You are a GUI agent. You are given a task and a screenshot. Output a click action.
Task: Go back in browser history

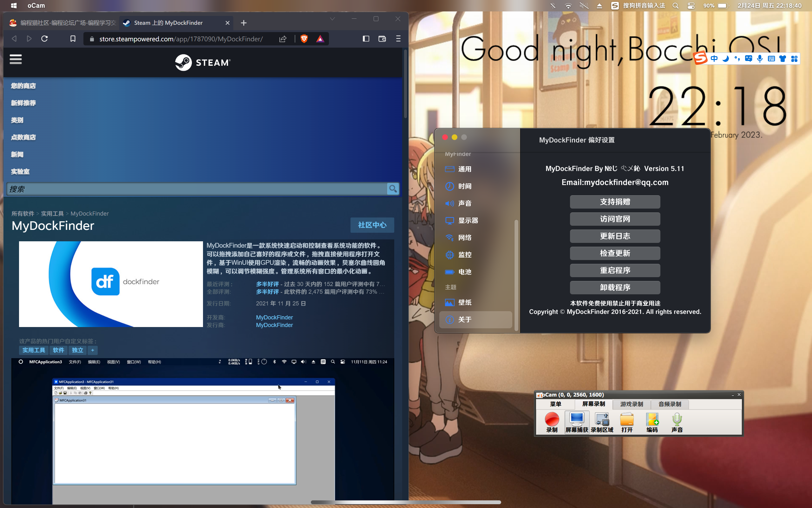[14, 39]
